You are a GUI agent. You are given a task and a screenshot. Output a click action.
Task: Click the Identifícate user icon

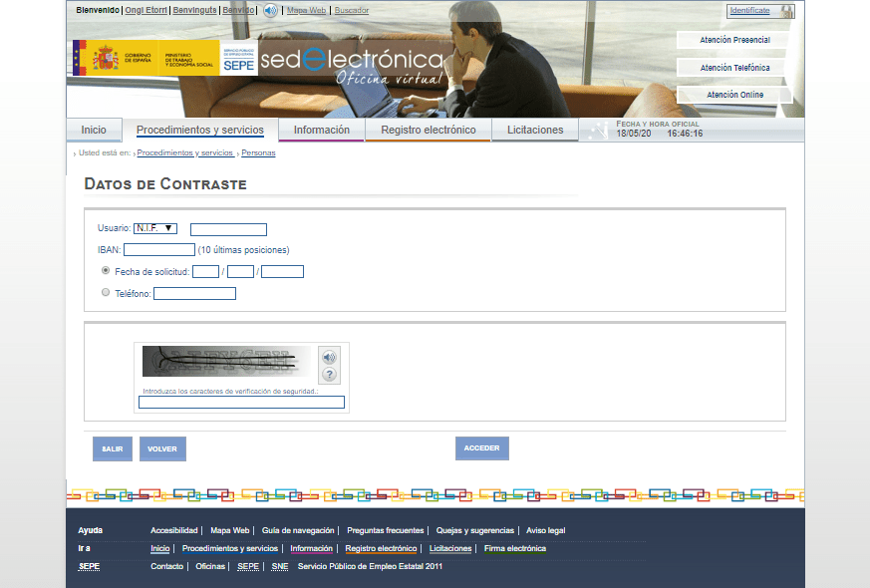[787, 11]
